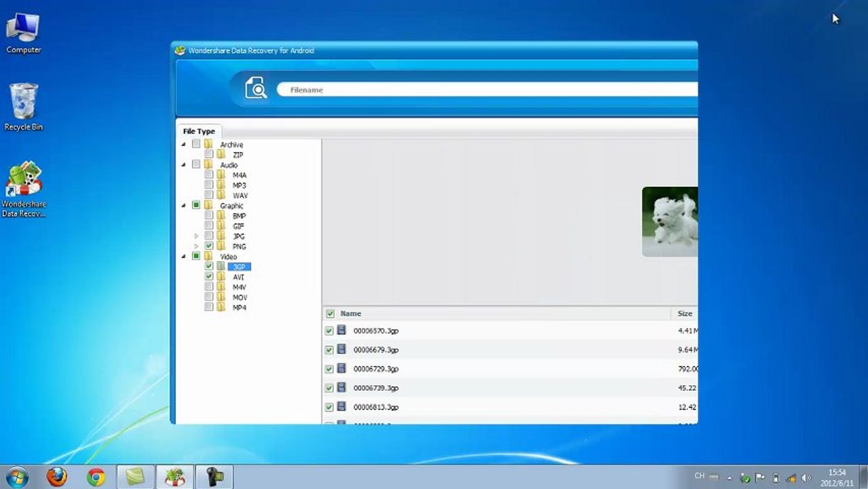Select the WAV tree item
The width and height of the screenshot is (868, 489).
(x=240, y=196)
